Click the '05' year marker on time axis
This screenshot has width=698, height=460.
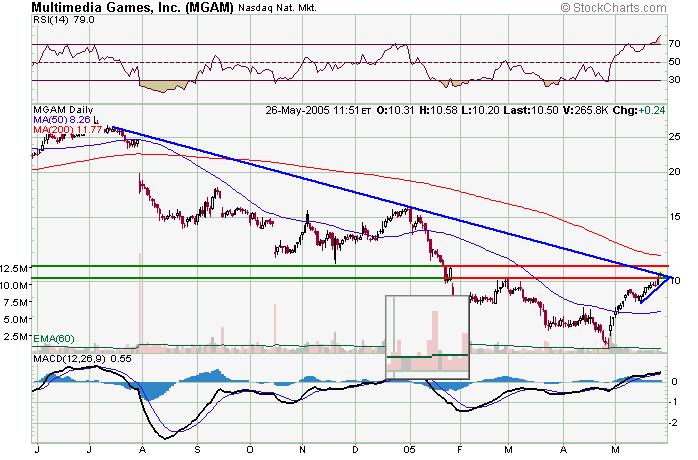tap(410, 450)
